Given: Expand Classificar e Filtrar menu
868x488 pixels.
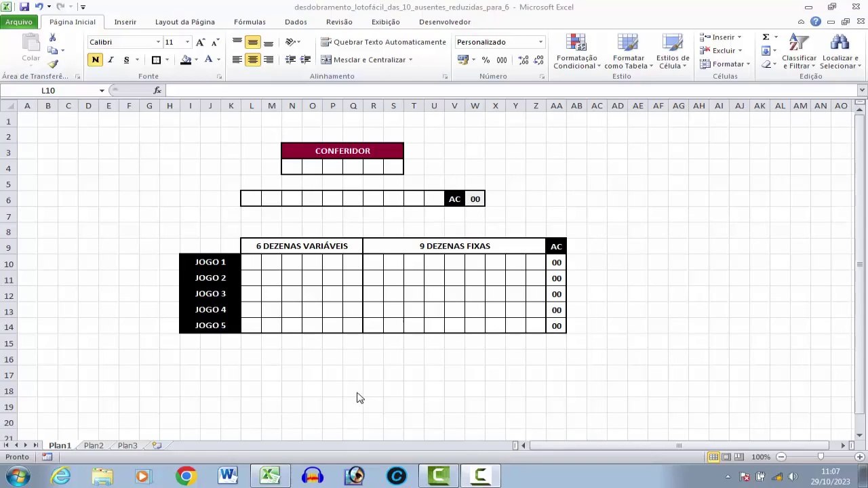Looking at the screenshot, I should point(800,52).
